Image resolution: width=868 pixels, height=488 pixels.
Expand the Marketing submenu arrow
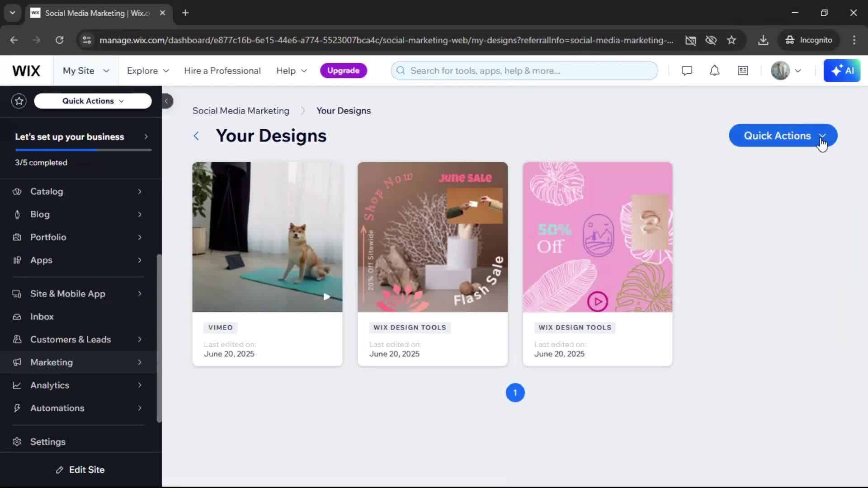140,362
